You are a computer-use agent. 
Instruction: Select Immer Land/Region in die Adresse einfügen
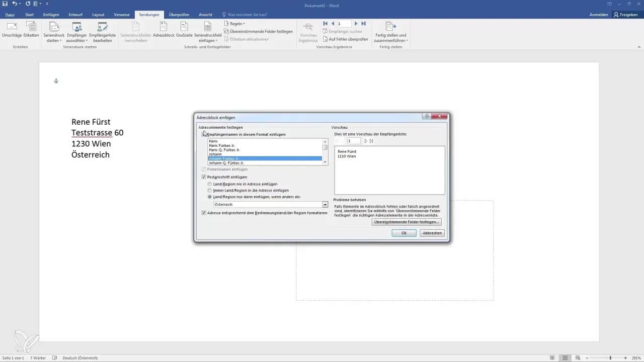[x=210, y=191]
